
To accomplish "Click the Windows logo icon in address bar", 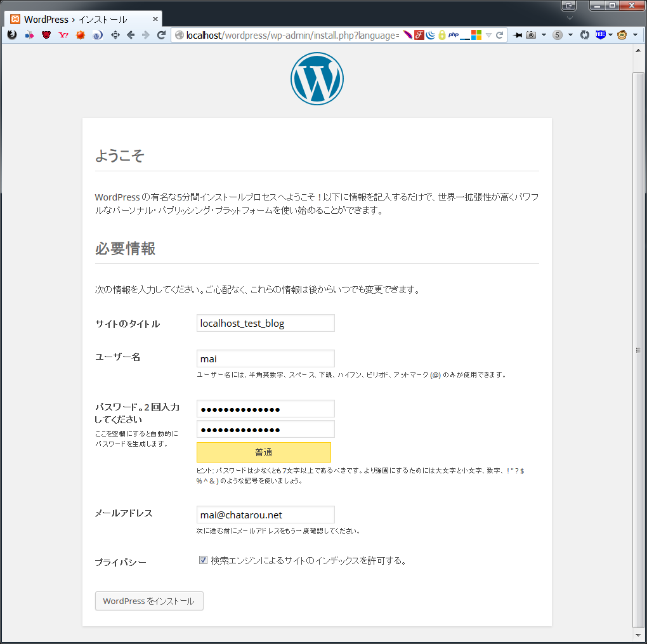I will point(476,35).
